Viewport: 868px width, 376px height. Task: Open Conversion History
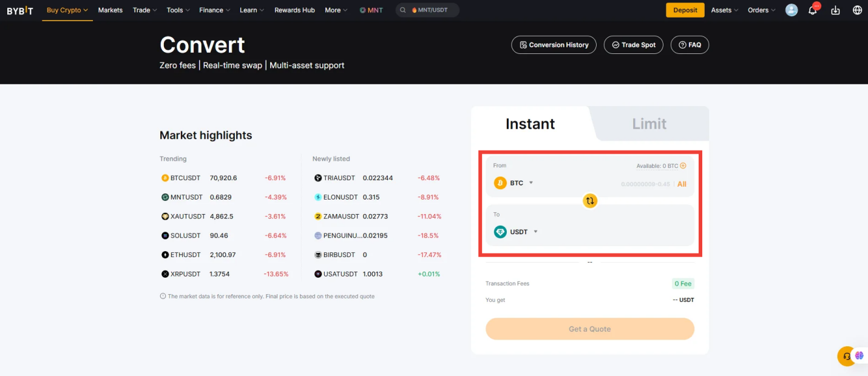click(x=554, y=44)
